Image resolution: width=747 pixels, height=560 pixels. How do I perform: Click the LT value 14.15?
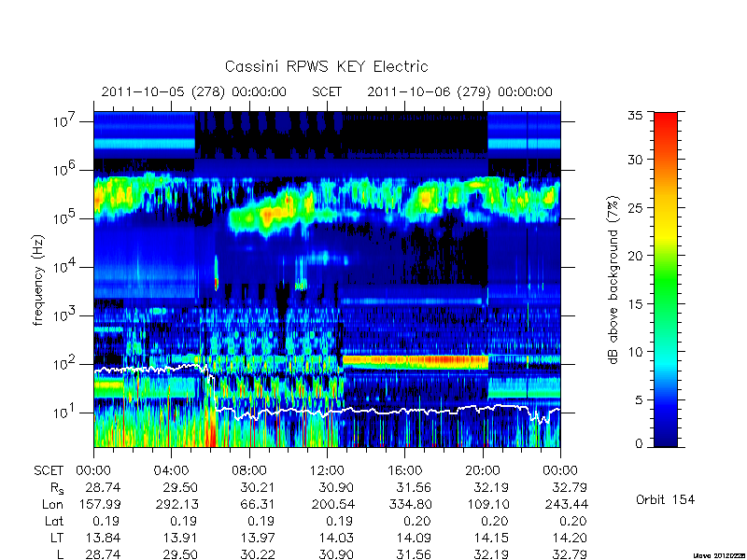click(x=491, y=539)
